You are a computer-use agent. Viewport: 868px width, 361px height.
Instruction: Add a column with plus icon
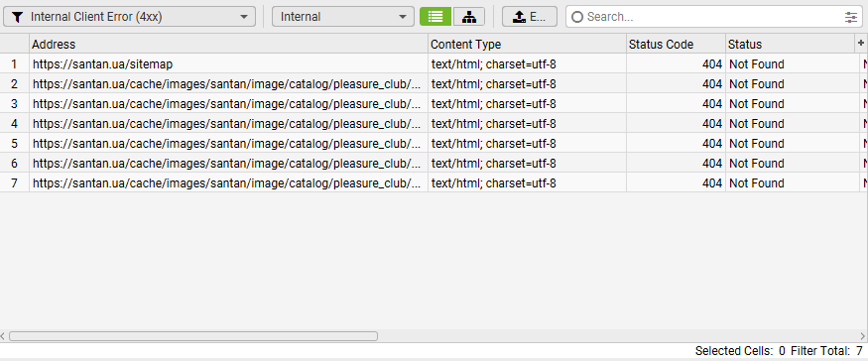(861, 44)
